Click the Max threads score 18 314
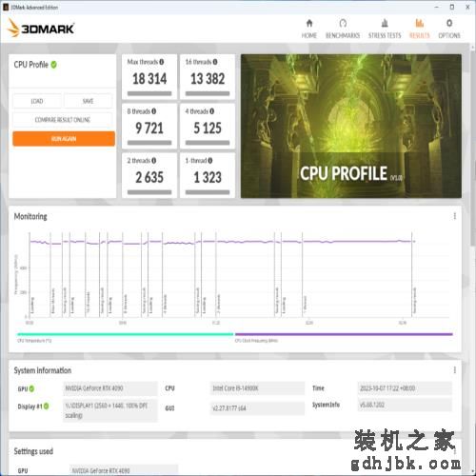This screenshot has width=476, height=476. click(149, 79)
